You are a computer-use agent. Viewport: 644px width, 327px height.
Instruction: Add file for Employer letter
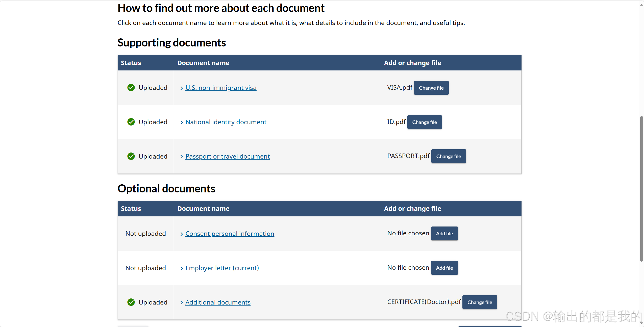point(444,268)
